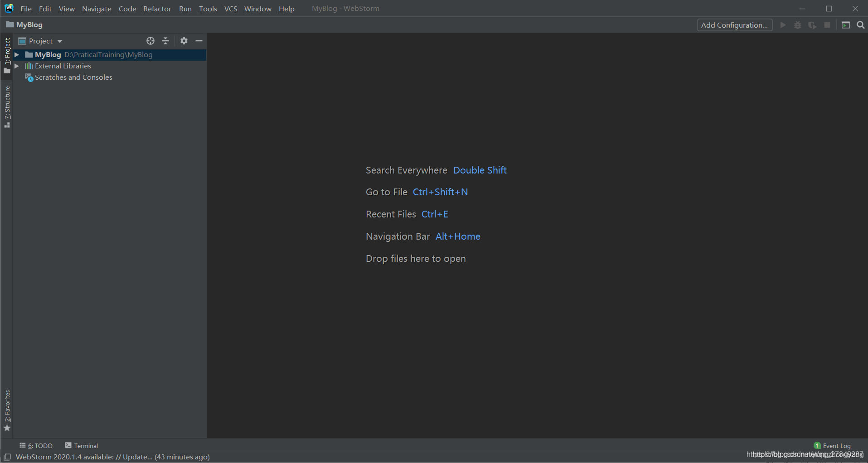Click WebStorm 2020.1.4 update status message
Image resolution: width=868 pixels, height=463 pixels.
click(113, 457)
